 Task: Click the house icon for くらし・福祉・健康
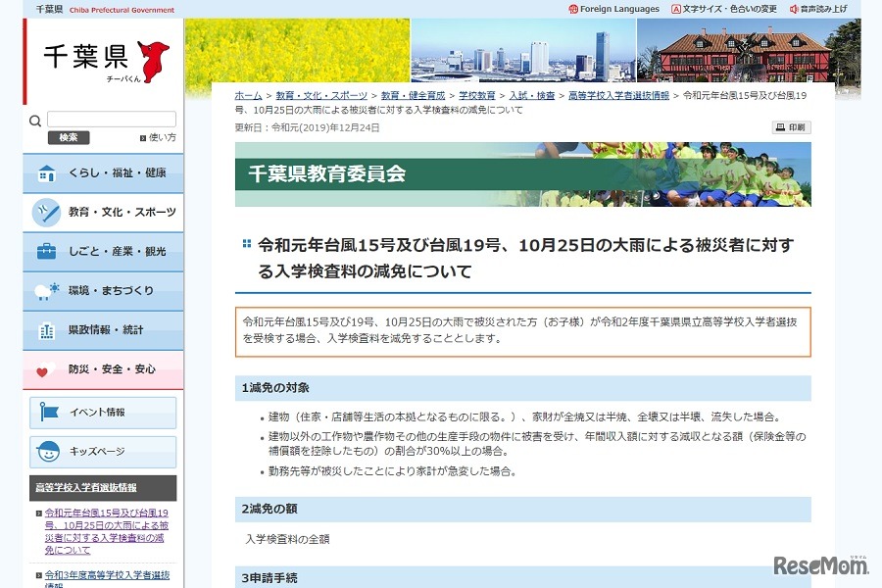point(46,173)
